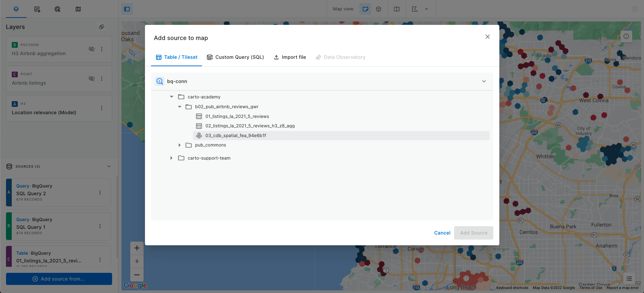Expand the carto-support-team folder
The height and width of the screenshot is (293, 644).
tap(171, 158)
